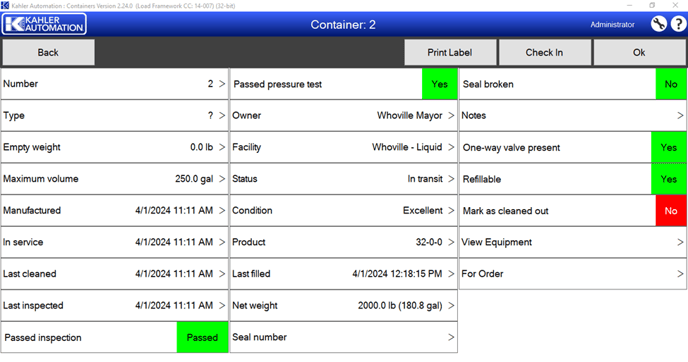Click the Last inspected label
The width and height of the screenshot is (688, 362).
click(x=33, y=305)
